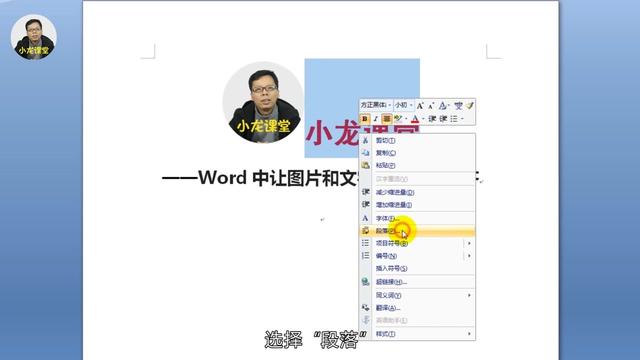Open 字体 (Font) dialog from context menu
The image size is (640, 360).
[x=417, y=218]
